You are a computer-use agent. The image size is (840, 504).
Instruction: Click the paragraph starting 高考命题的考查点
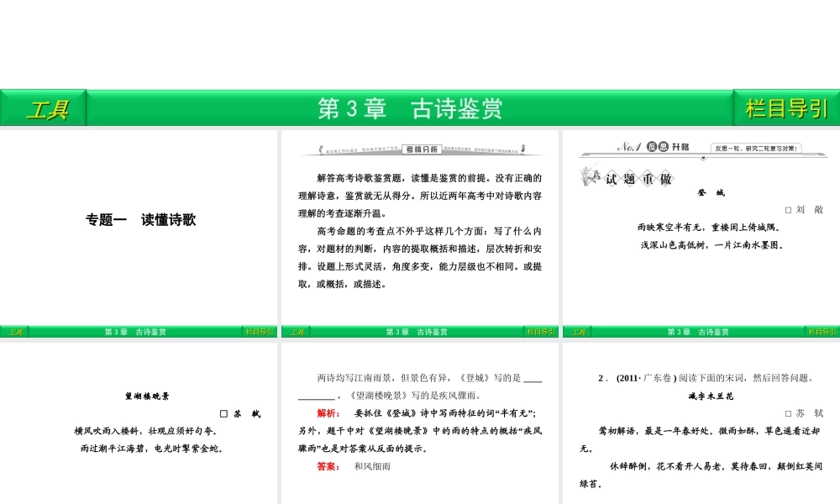click(420, 258)
